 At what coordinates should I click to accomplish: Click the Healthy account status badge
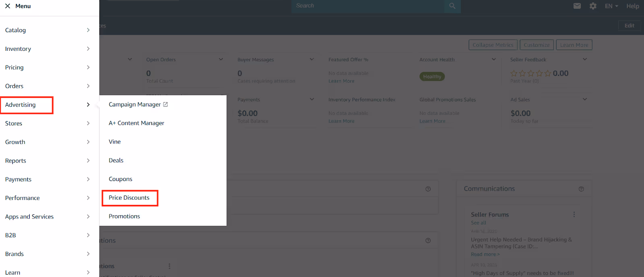(432, 77)
